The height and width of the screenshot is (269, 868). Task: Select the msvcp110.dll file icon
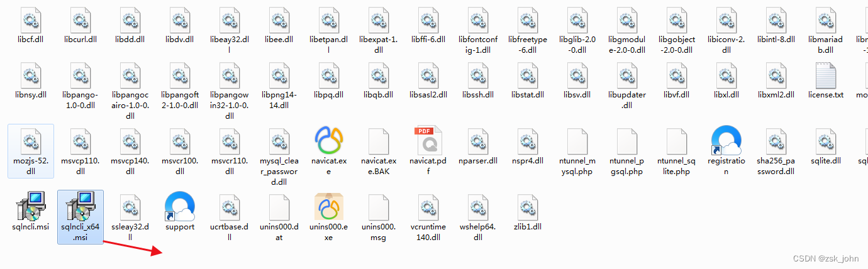81,141
